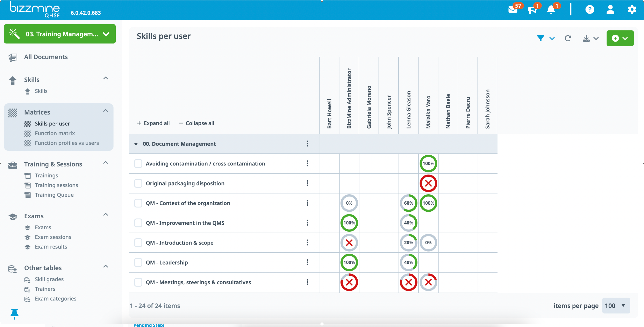Screen dimensions: 644x327
Task: Open the settings gear icon
Action: point(632,10)
